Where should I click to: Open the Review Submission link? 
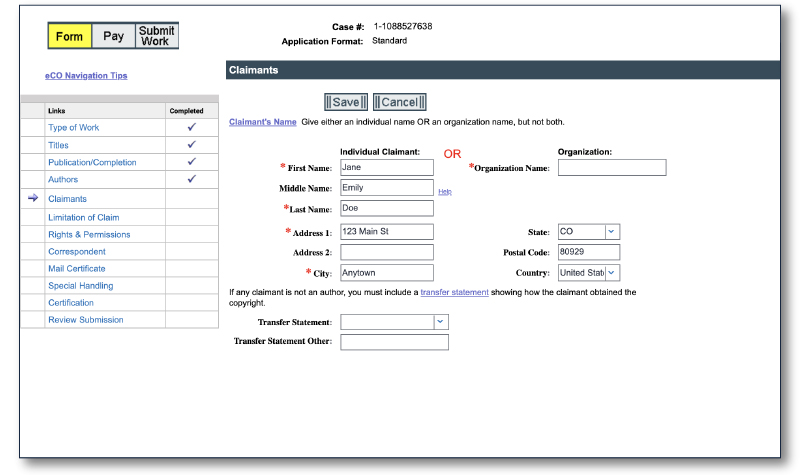(x=86, y=320)
